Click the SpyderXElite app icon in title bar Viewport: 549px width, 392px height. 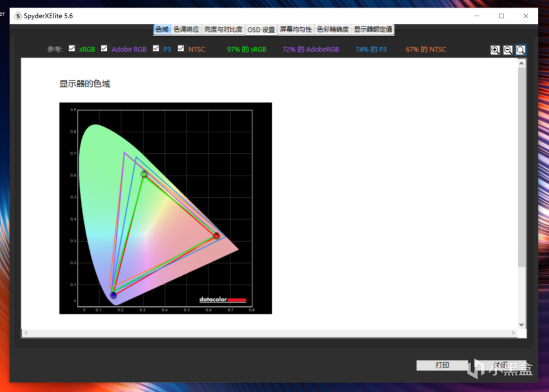(x=18, y=16)
